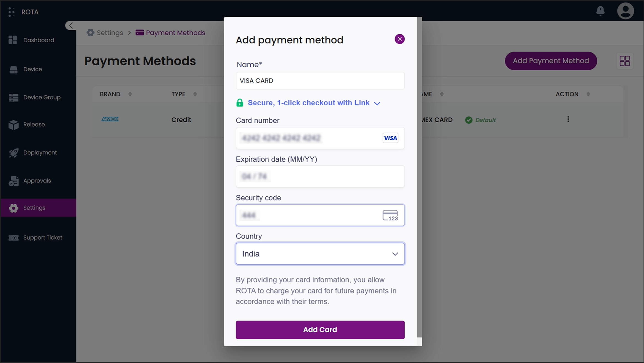Click the notification bell icon
The image size is (644, 363).
[x=600, y=11]
